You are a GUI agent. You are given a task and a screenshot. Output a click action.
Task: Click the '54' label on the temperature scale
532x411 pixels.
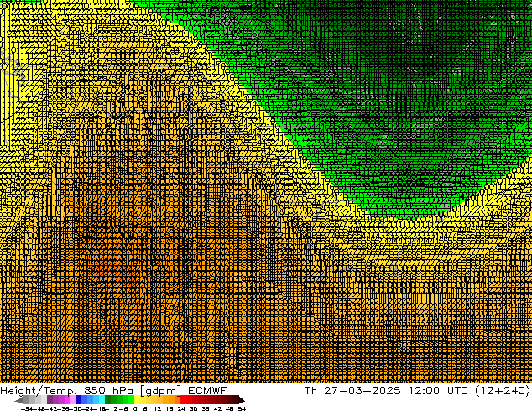point(242,408)
